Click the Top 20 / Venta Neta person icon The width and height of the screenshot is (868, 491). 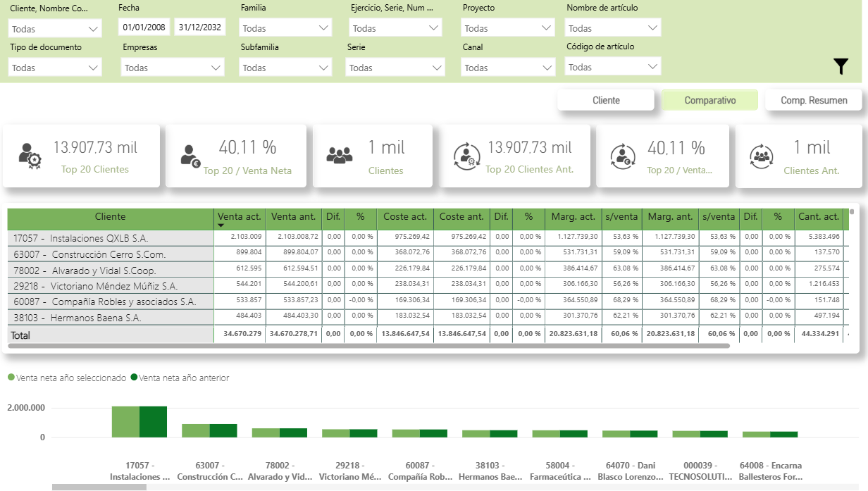pyautogui.click(x=190, y=155)
